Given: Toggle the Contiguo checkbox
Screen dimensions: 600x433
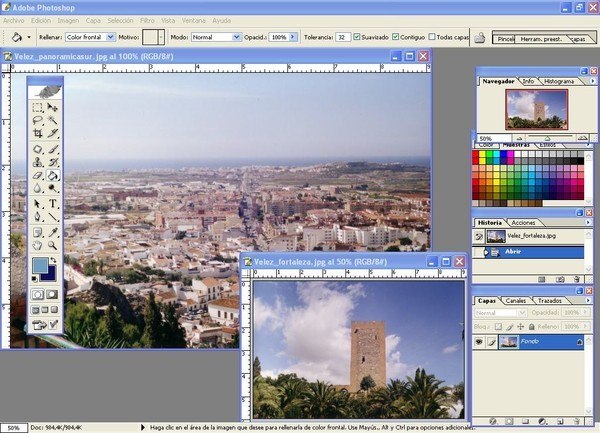Looking at the screenshot, I should tap(397, 37).
